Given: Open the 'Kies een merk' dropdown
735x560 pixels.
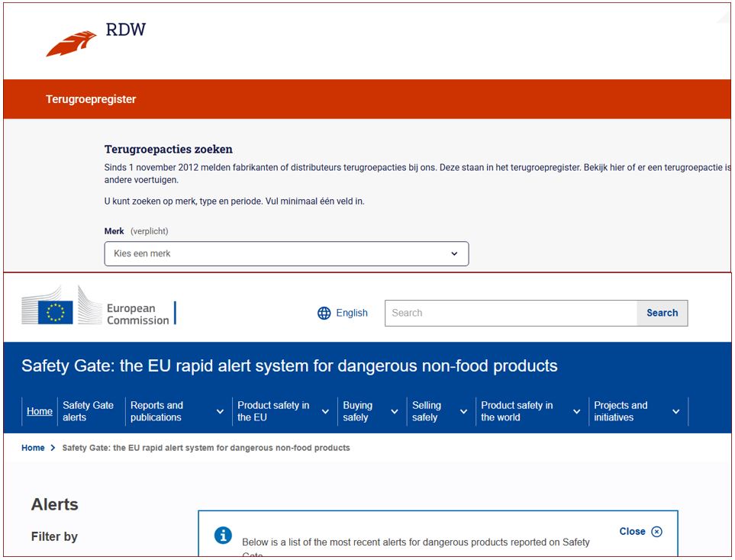Looking at the screenshot, I should point(286,253).
